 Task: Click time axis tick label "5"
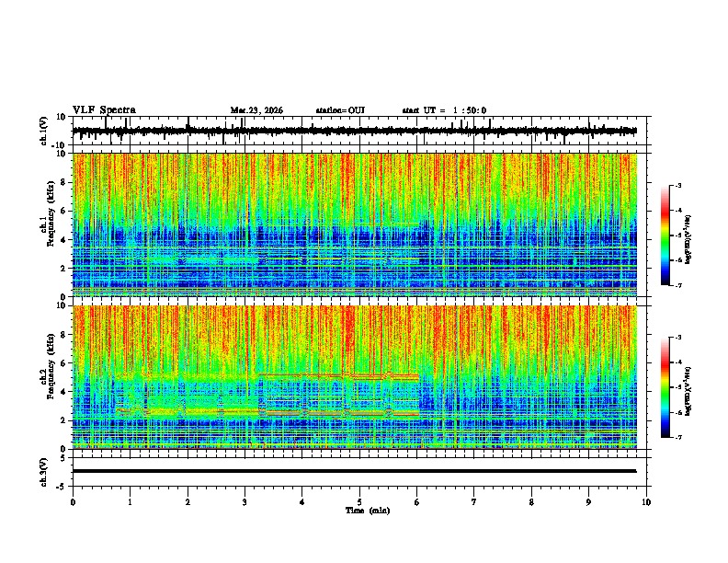[x=359, y=502]
